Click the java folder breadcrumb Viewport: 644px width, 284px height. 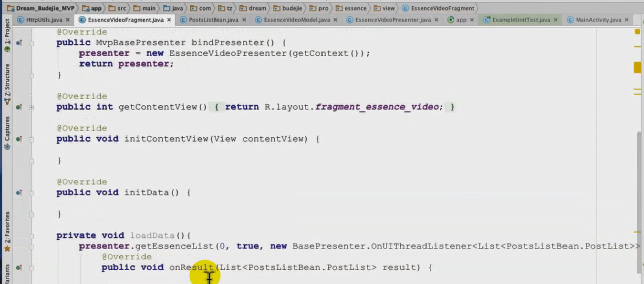(x=173, y=8)
